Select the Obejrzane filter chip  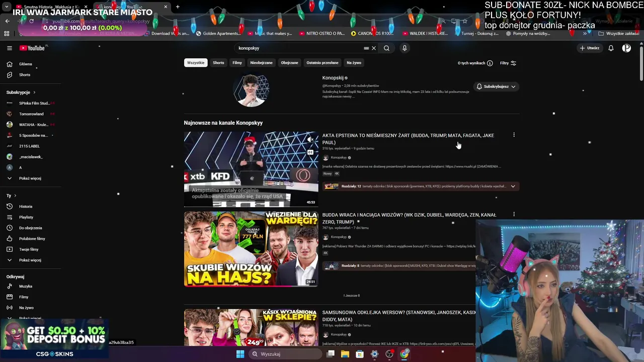click(x=289, y=63)
